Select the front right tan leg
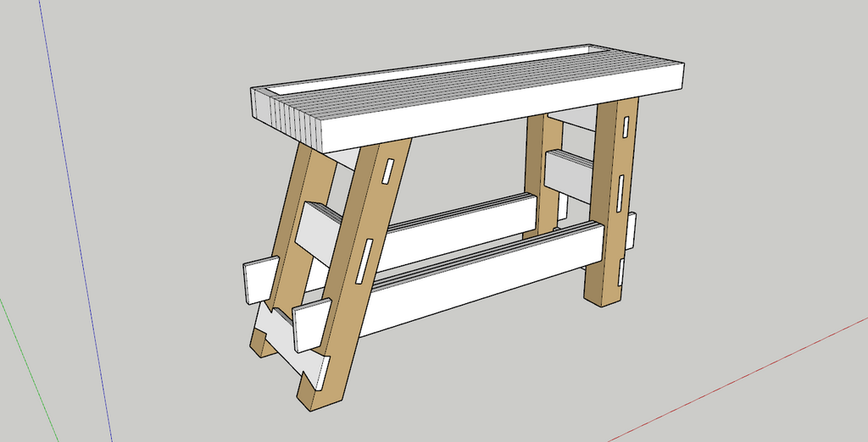This screenshot has height=442, width=868. point(612,203)
